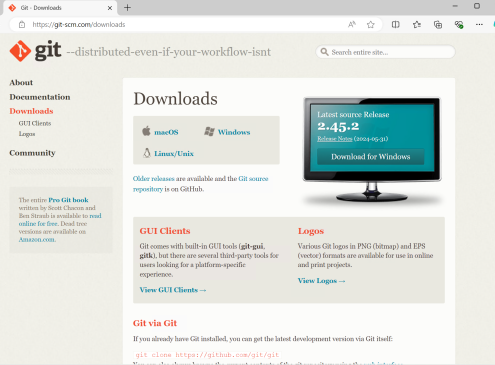
Task: Click the macOS download link
Action: pyautogui.click(x=166, y=132)
